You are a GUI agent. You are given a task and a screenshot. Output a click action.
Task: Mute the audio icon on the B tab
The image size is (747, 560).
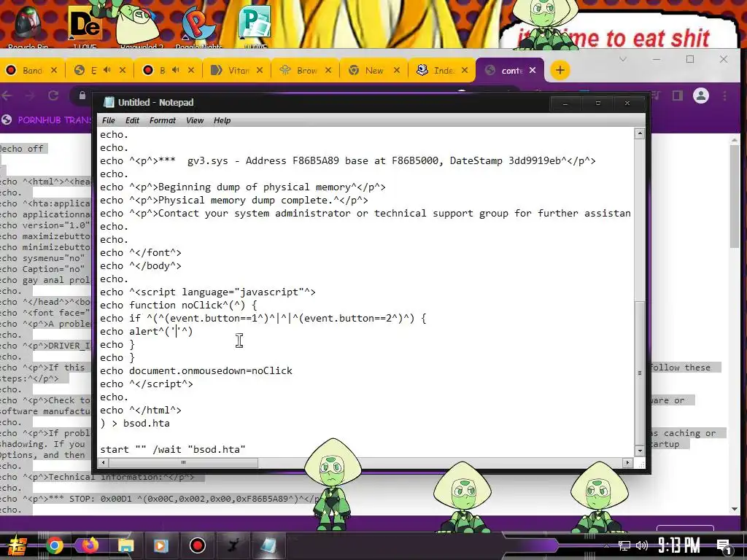[175, 70]
